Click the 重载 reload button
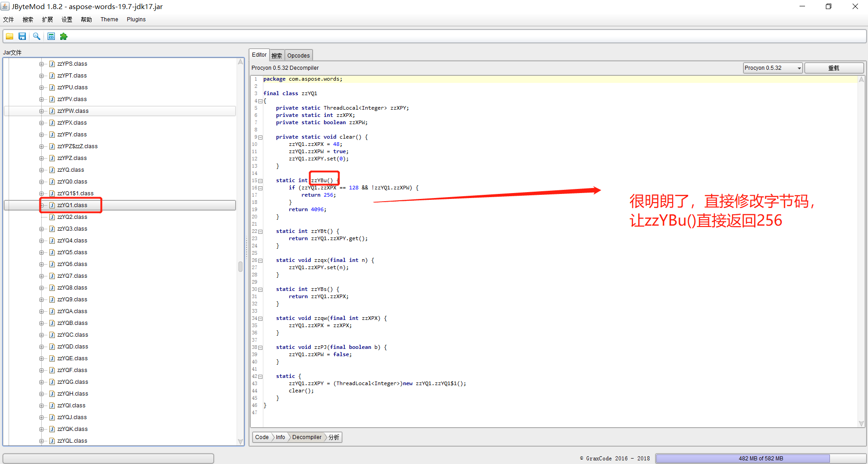This screenshot has width=868, height=464. (834, 68)
